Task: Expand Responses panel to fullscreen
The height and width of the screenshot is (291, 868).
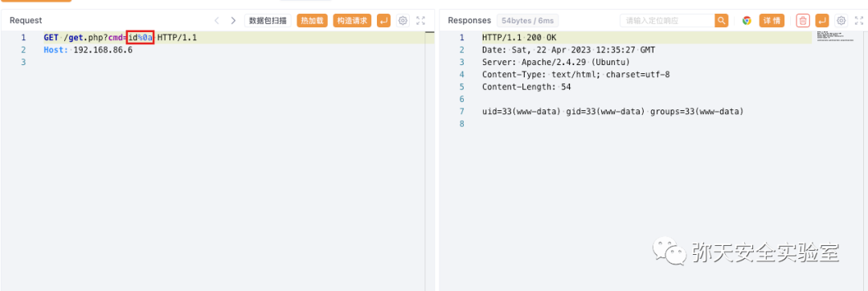Action: (859, 20)
